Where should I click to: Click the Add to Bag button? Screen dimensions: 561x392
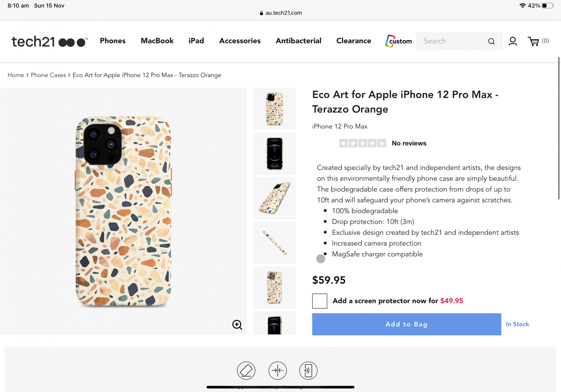pos(406,324)
